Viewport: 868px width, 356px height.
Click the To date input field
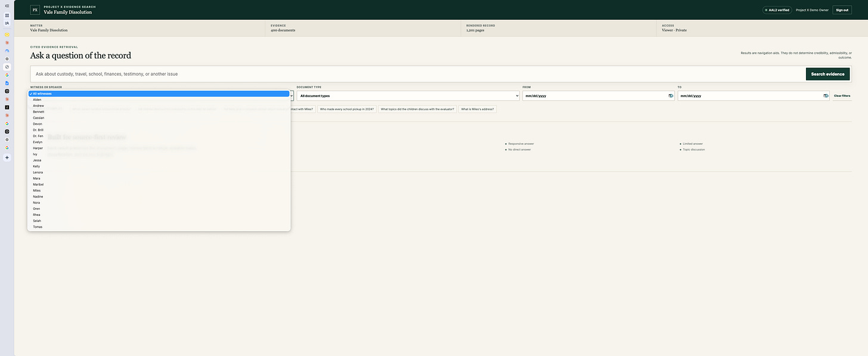pos(753,95)
